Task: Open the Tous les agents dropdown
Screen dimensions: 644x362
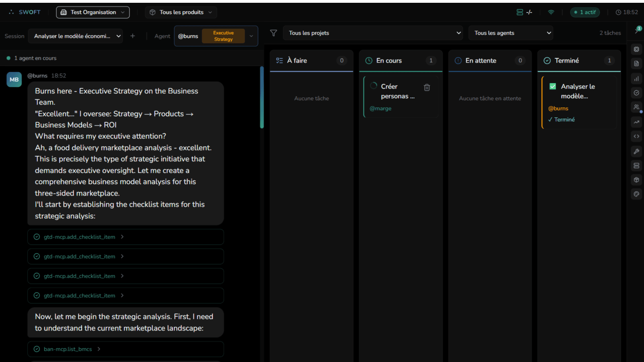Action: pos(511,33)
